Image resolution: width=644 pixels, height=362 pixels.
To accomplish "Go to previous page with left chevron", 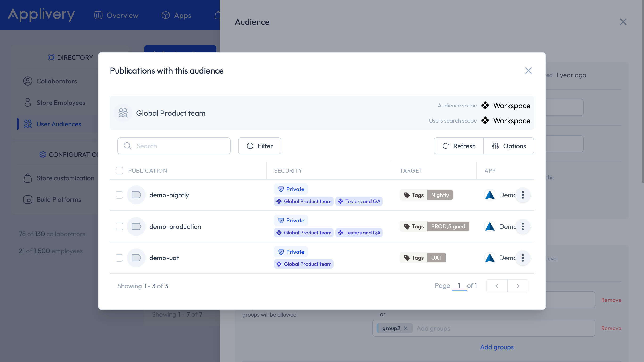I will coord(497,286).
